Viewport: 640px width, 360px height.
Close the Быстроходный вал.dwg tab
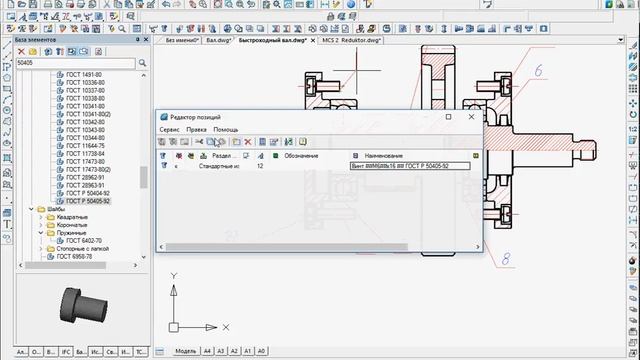coord(313,40)
